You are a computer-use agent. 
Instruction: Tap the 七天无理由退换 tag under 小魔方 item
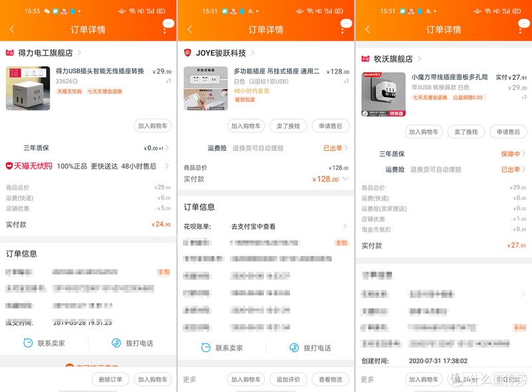click(430, 97)
